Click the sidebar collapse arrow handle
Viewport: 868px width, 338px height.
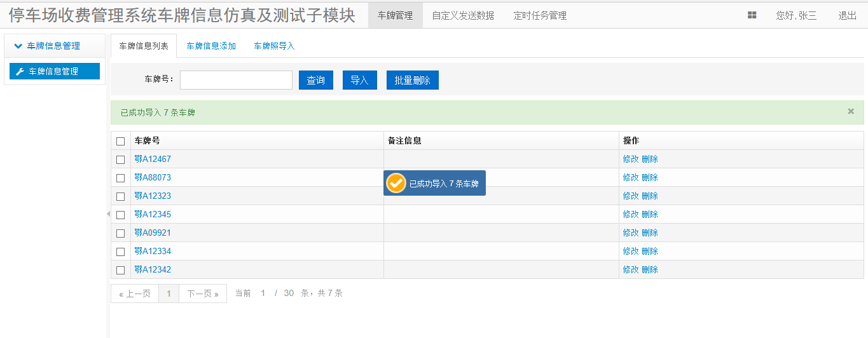click(108, 214)
